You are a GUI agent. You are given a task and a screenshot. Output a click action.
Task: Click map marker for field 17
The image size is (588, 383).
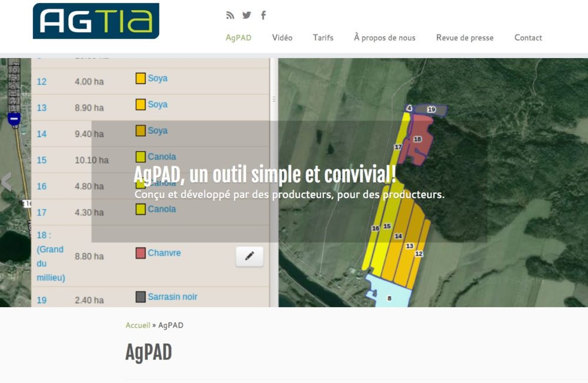398,147
